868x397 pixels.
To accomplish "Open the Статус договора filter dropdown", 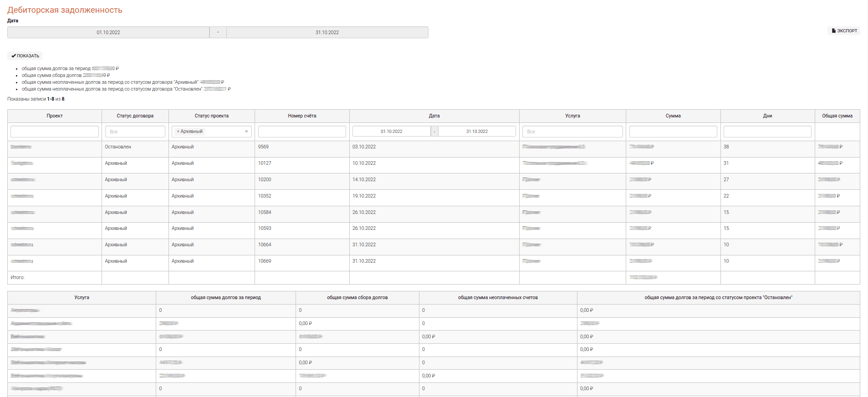I will click(x=135, y=132).
